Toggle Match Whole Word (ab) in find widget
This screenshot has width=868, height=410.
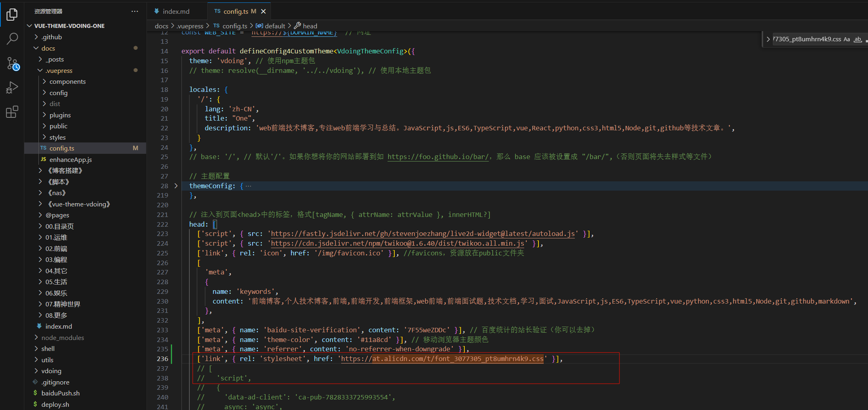pos(857,39)
